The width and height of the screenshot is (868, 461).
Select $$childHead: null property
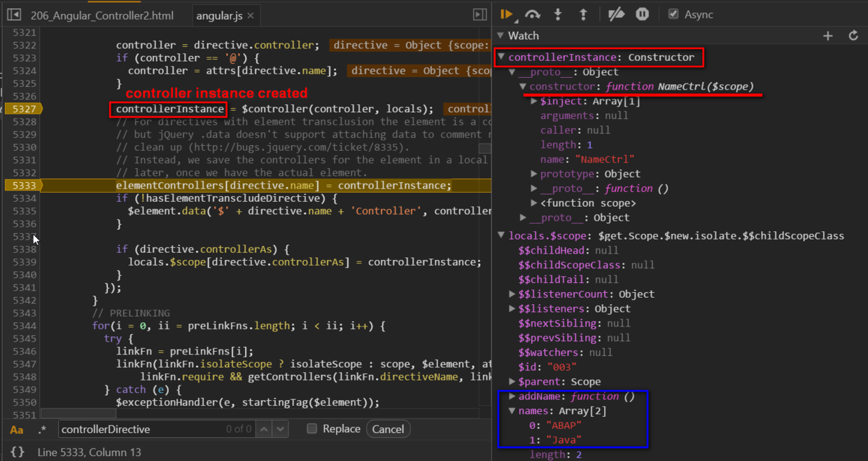pos(568,251)
